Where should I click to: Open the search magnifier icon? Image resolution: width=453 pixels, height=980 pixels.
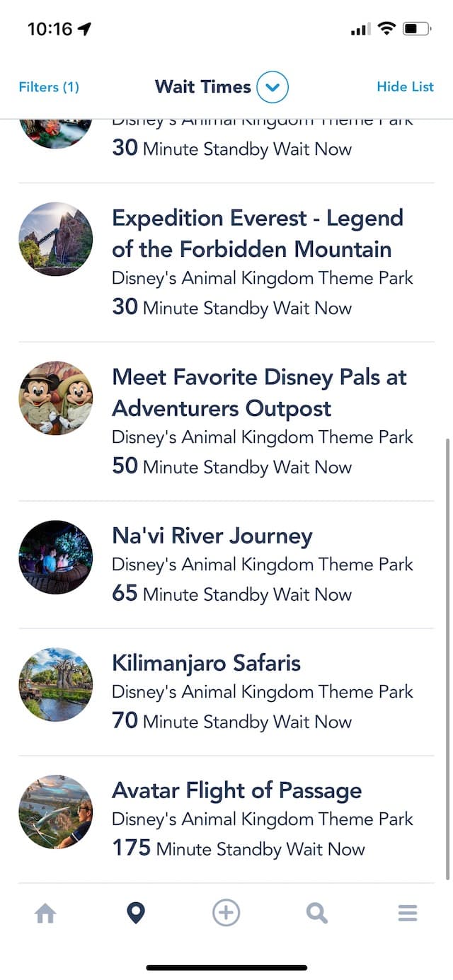(317, 913)
